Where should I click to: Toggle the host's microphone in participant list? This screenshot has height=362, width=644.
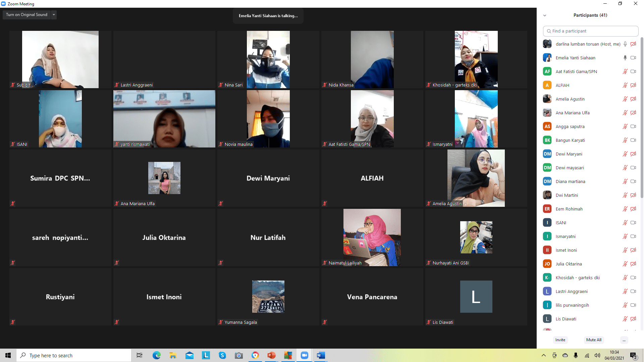click(625, 44)
